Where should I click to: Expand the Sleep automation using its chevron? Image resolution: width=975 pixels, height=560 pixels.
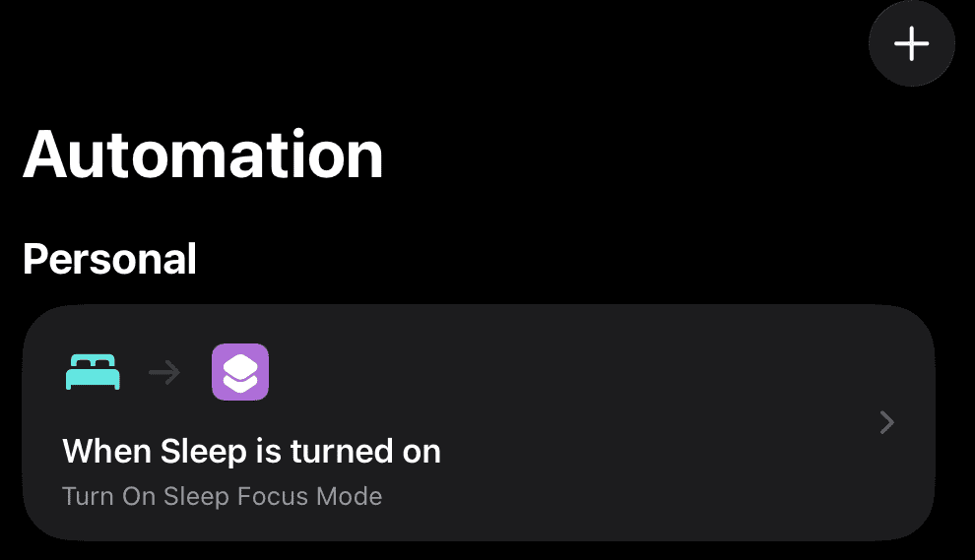click(887, 422)
